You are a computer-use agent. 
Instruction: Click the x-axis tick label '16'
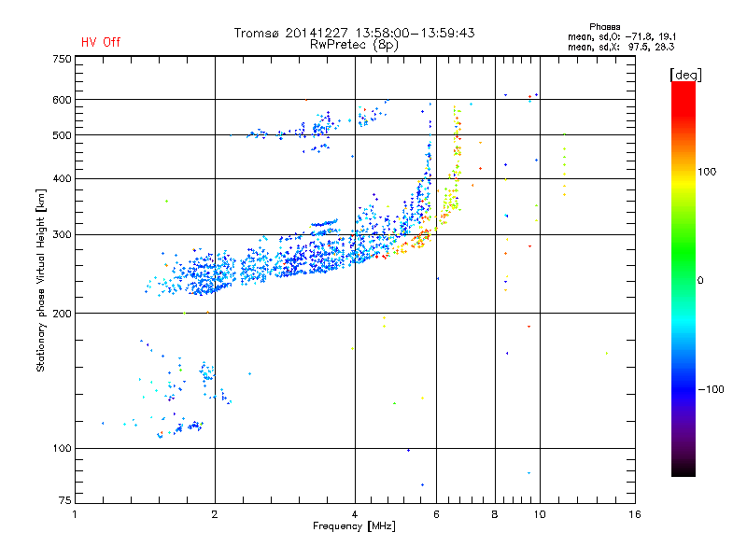(x=635, y=514)
